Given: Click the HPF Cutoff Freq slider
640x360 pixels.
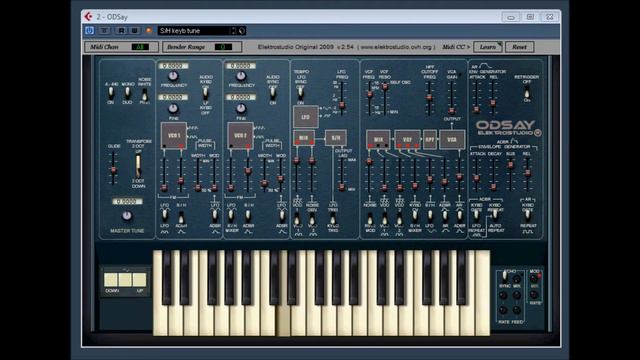Looking at the screenshot, I should [429, 98].
